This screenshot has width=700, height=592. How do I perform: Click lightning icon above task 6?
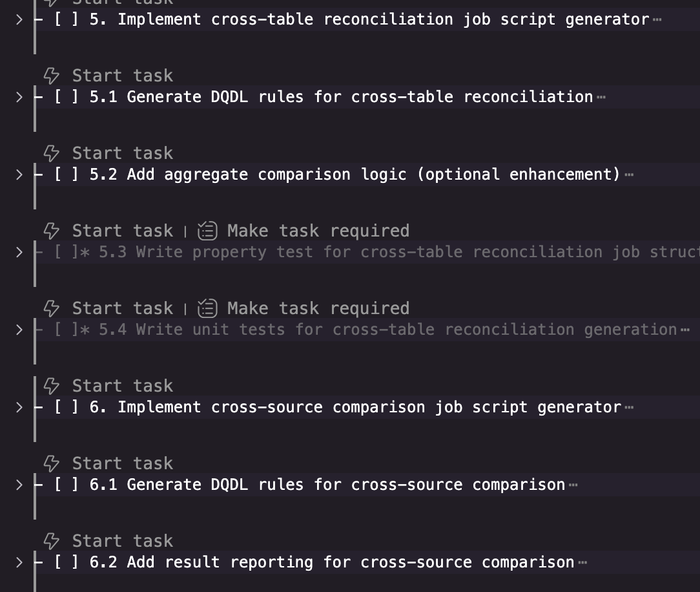tap(52, 386)
